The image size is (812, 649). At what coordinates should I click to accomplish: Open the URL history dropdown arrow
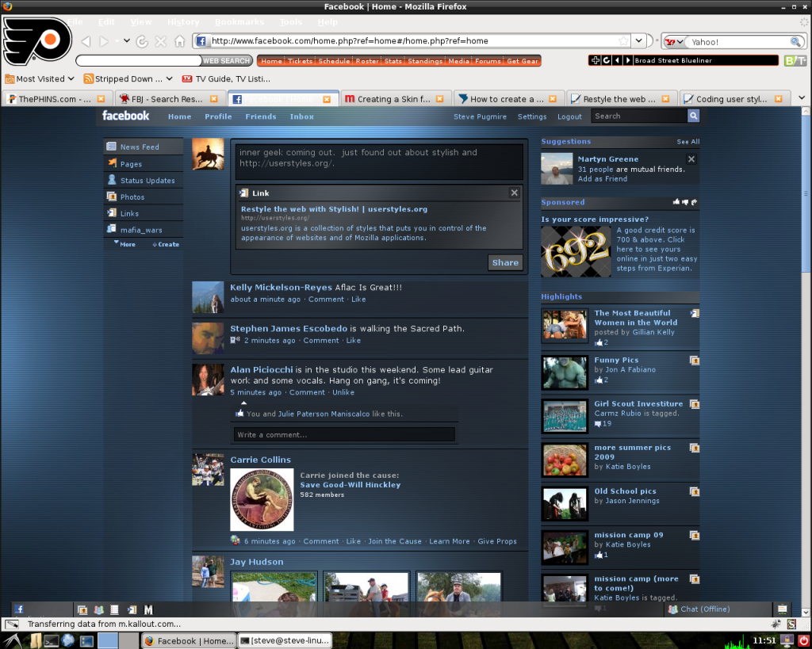click(639, 41)
